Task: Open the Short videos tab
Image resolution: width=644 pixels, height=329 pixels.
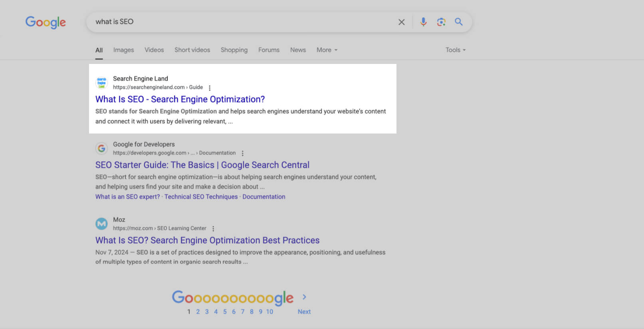Action: [x=192, y=50]
